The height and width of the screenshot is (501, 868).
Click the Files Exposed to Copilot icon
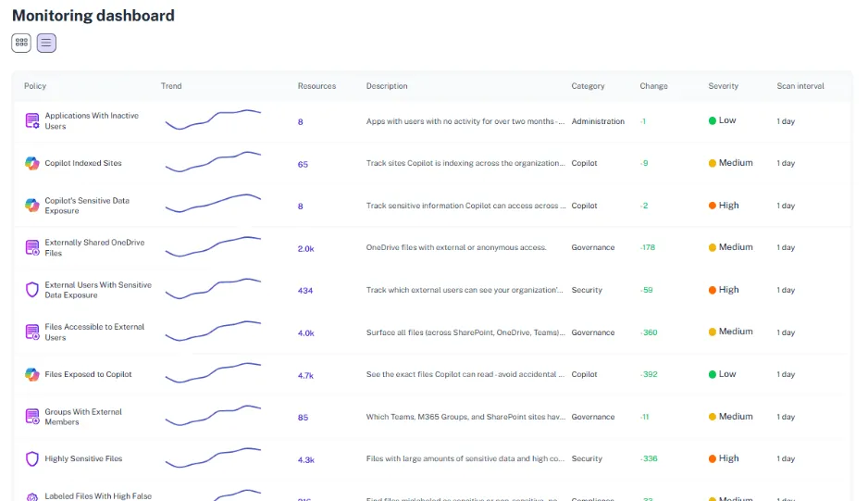(x=32, y=375)
